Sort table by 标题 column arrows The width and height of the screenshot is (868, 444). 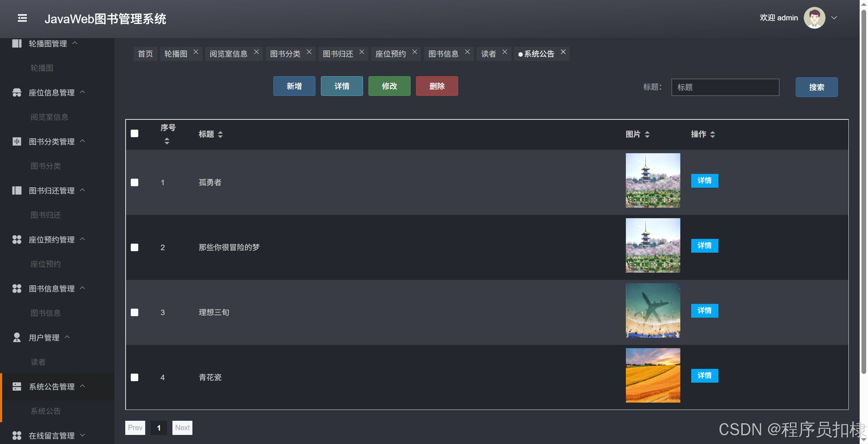coord(220,134)
